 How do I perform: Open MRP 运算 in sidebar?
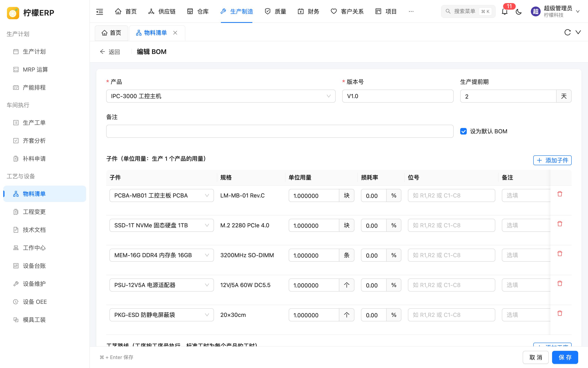click(45, 70)
